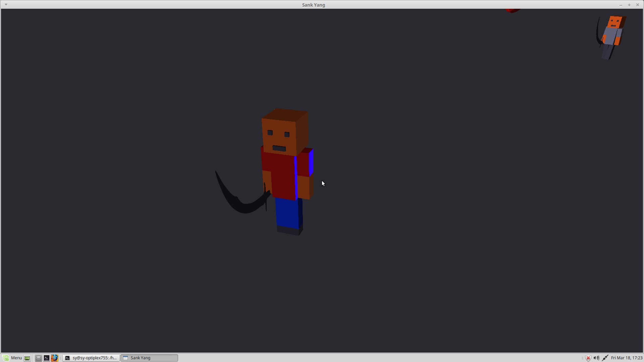Launch the file manager from the panel
This screenshot has width=644, height=362.
click(x=39, y=358)
